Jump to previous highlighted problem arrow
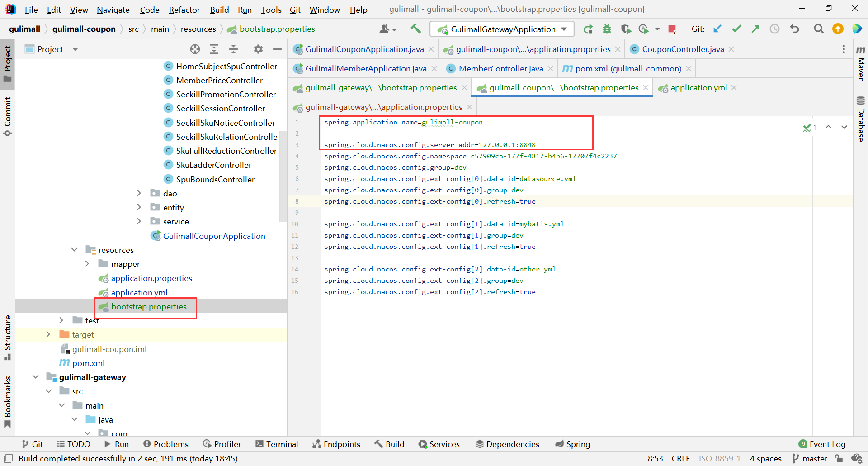The height and width of the screenshot is (466, 868). 828,127
